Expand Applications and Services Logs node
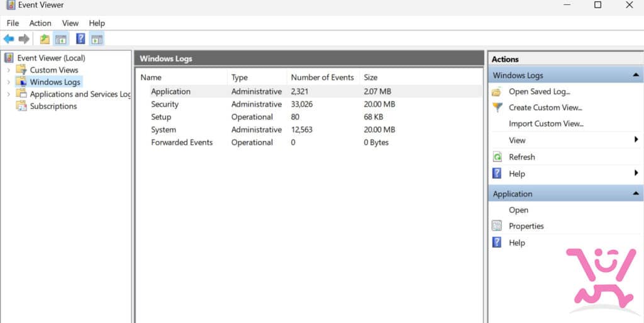The width and height of the screenshot is (644, 323). pyautogui.click(x=8, y=94)
